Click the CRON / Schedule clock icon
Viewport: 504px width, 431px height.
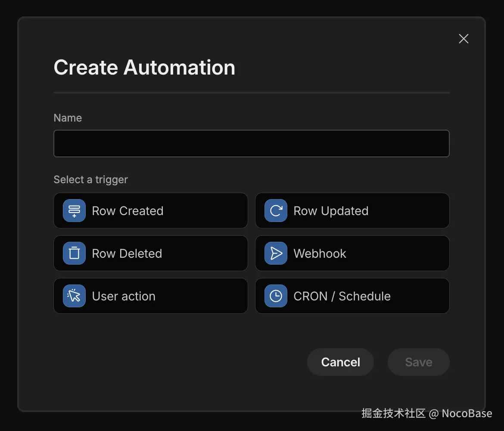click(x=276, y=296)
